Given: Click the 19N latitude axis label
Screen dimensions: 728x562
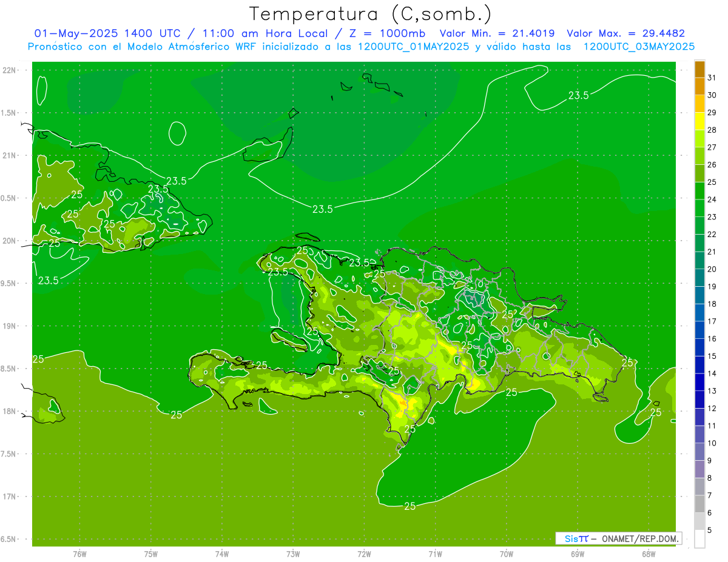Looking at the screenshot, I should (x=10, y=326).
